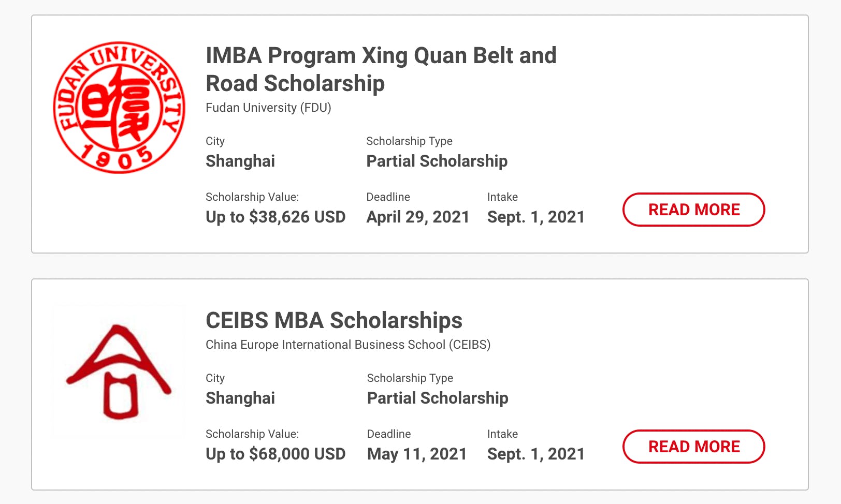
Task: Click the April 29, 2021 deadline
Action: (x=418, y=217)
